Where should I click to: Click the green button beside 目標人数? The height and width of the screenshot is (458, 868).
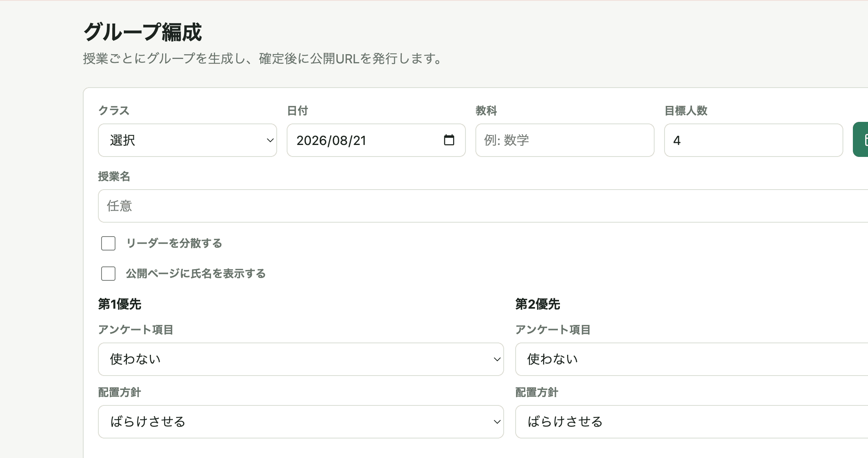[860, 139]
